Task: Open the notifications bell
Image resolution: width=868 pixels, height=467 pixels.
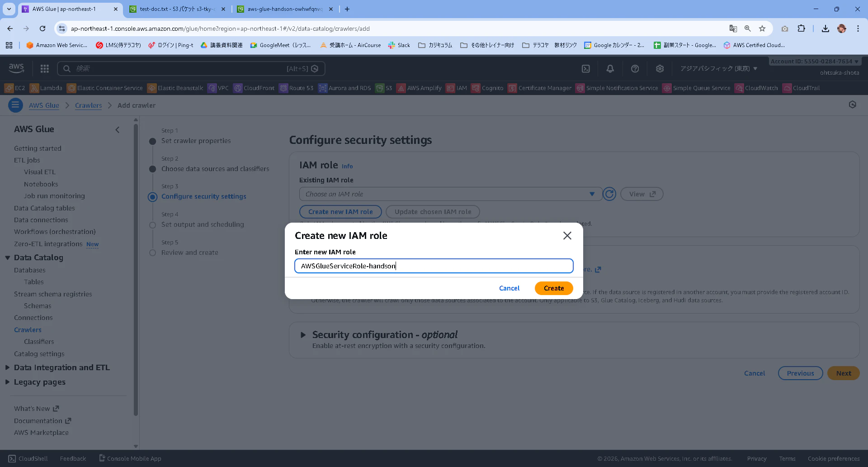Action: [x=610, y=69]
